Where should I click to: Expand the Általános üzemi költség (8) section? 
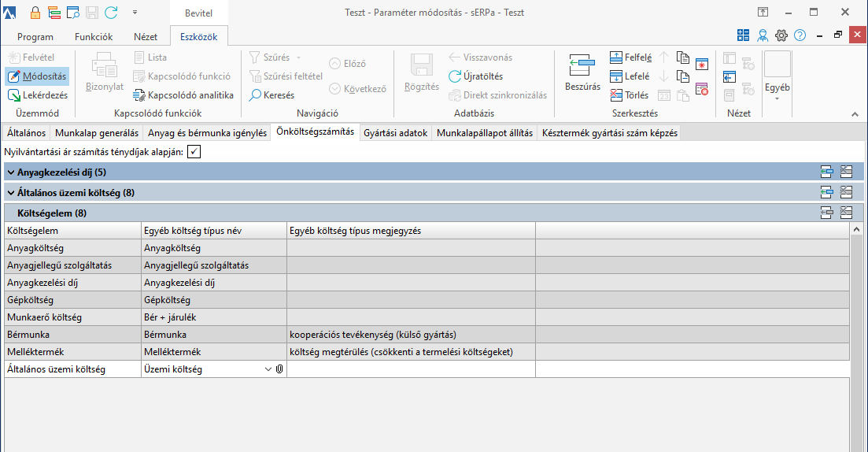[x=10, y=192]
